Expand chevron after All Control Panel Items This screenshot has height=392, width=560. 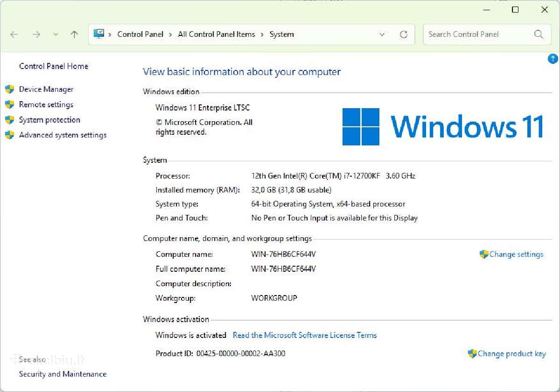click(262, 34)
